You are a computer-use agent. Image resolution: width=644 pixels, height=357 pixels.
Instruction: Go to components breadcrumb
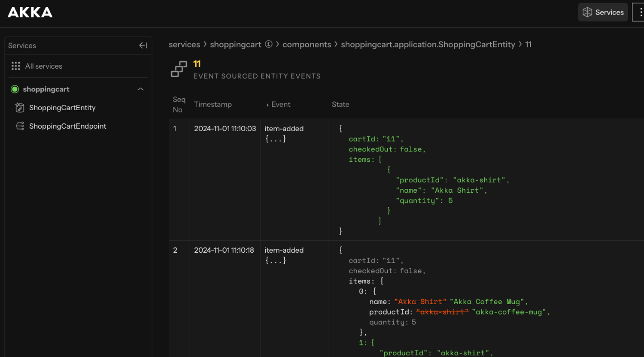pos(307,45)
